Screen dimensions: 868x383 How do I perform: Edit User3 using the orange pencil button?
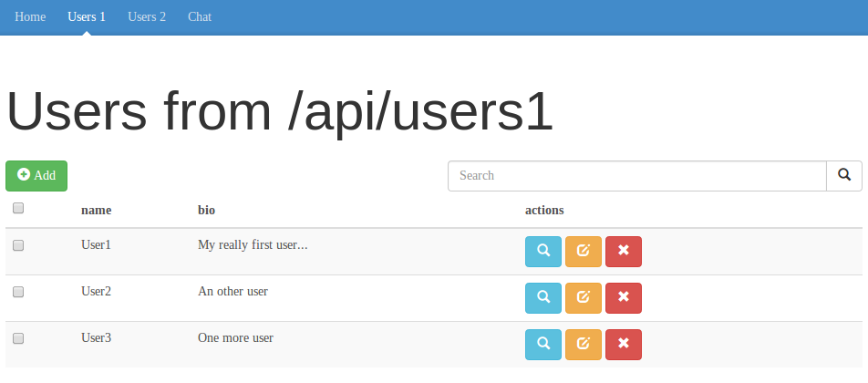coord(583,345)
